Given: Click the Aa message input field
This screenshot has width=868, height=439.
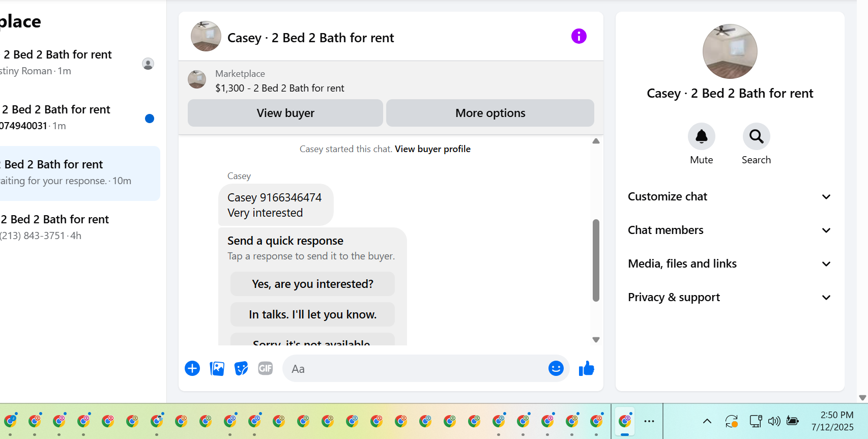Looking at the screenshot, I should point(415,369).
